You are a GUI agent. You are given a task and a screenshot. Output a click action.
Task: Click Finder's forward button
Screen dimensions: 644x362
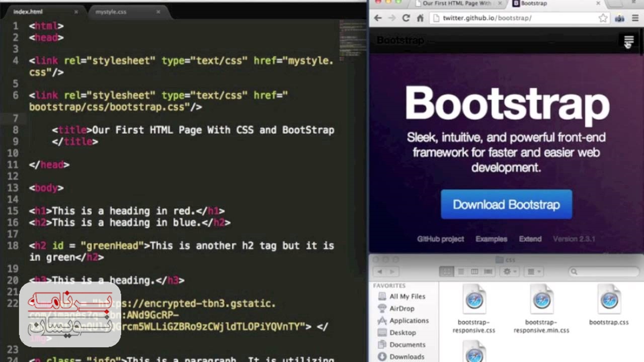(392, 271)
